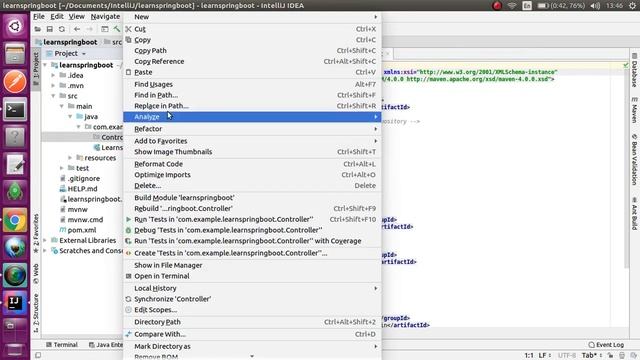Open the Navigate menu

tap(105, 16)
